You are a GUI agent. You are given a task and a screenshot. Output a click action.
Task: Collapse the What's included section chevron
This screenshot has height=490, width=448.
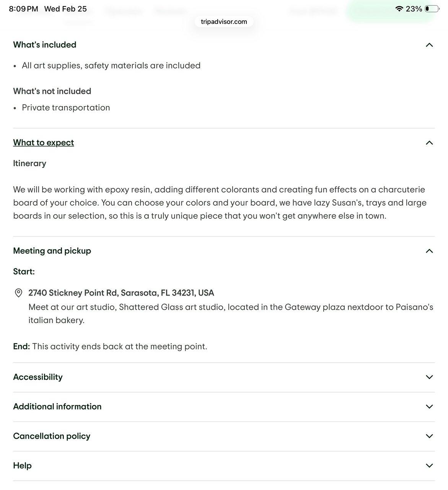[x=429, y=45]
